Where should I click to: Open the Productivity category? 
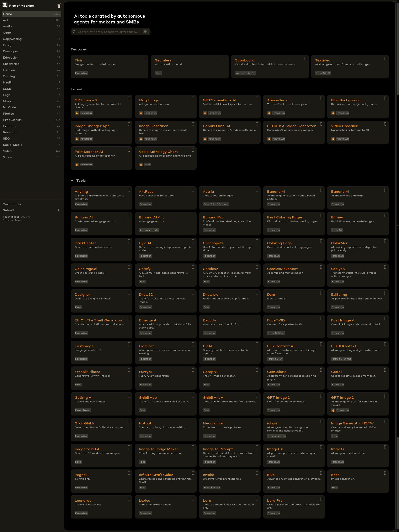[32, 120]
